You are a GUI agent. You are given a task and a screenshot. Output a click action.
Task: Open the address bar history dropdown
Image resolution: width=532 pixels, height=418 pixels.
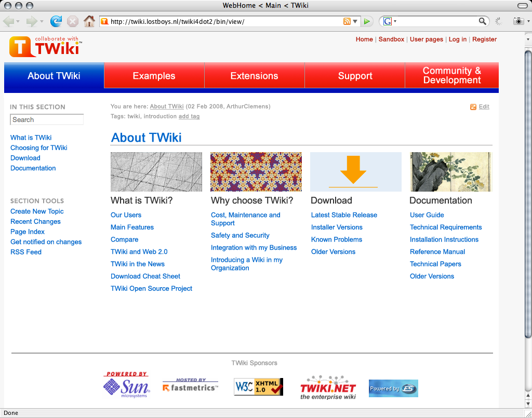356,21
